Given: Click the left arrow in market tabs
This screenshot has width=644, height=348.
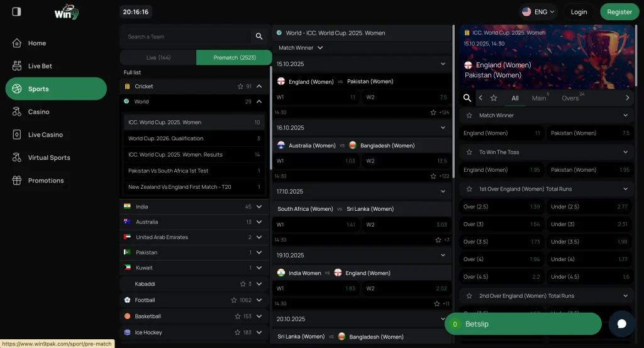Looking at the screenshot, I should click(480, 98).
